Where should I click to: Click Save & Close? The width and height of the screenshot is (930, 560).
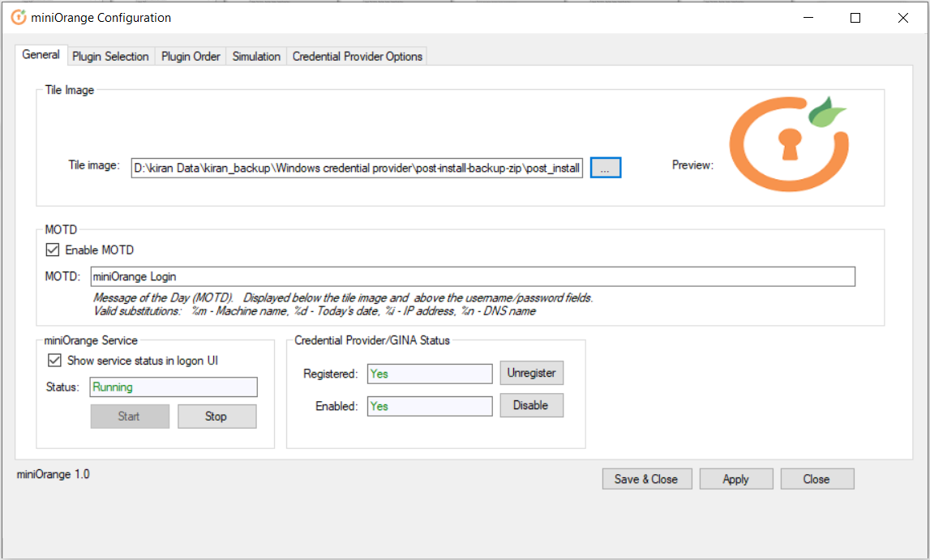[647, 479]
